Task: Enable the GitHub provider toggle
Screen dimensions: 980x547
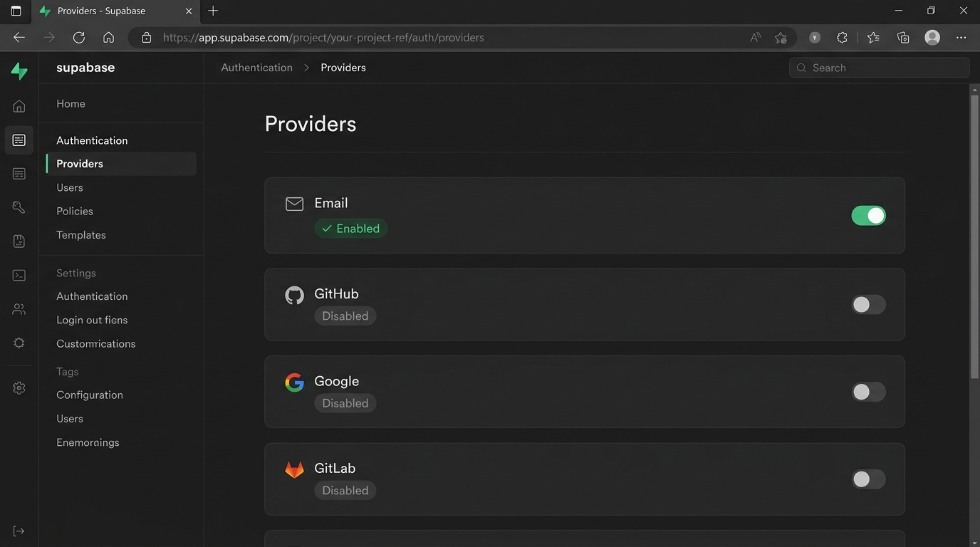Action: [868, 305]
